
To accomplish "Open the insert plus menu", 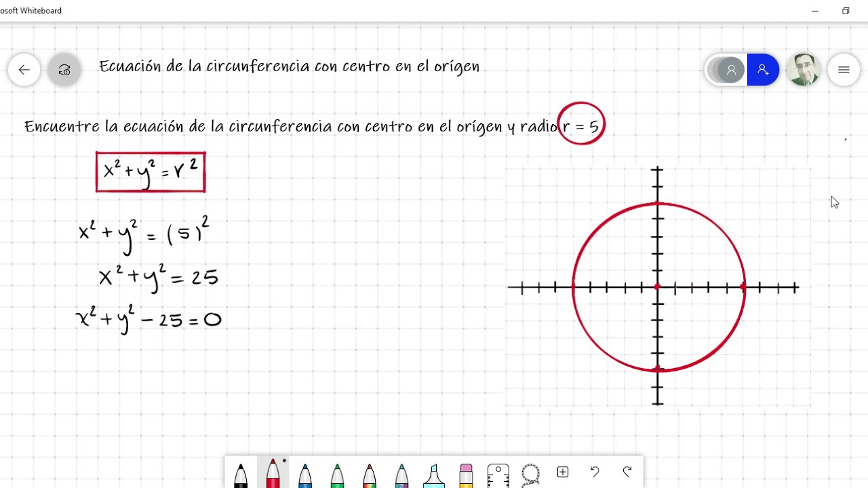I will [563, 472].
